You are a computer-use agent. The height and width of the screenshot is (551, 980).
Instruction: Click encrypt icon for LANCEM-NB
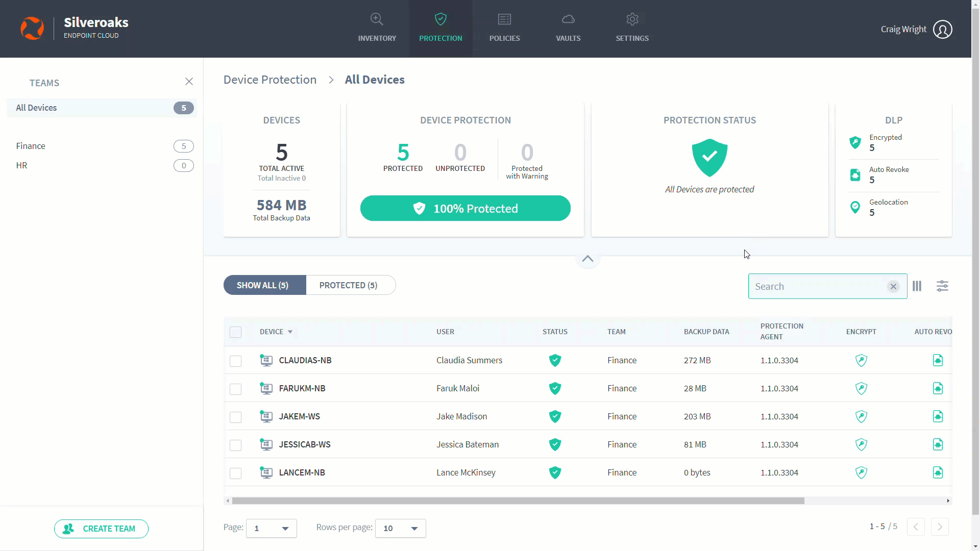(861, 472)
